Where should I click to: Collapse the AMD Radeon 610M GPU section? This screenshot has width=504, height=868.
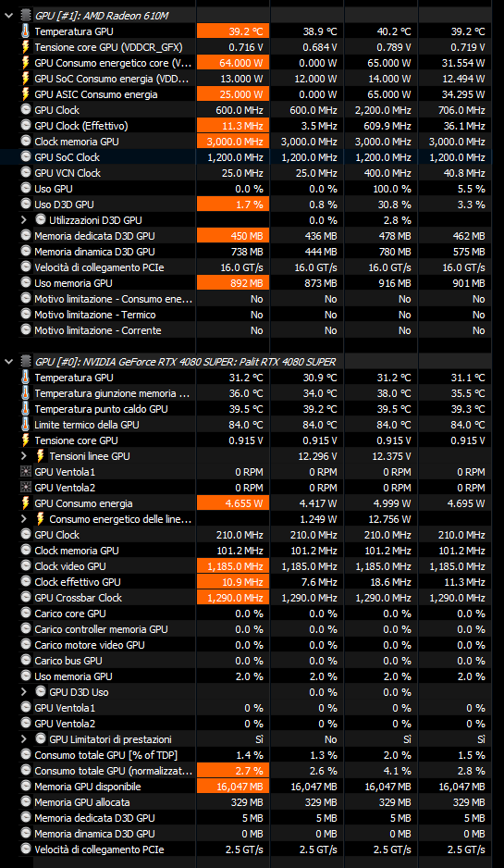9,16
